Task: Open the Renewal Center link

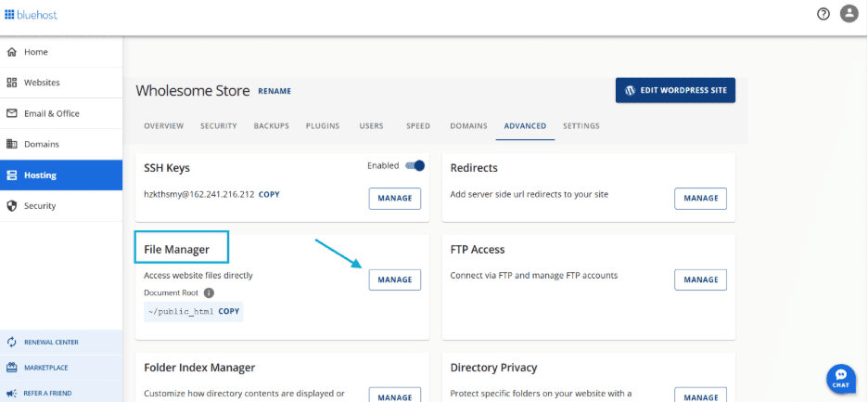Action: [51, 343]
